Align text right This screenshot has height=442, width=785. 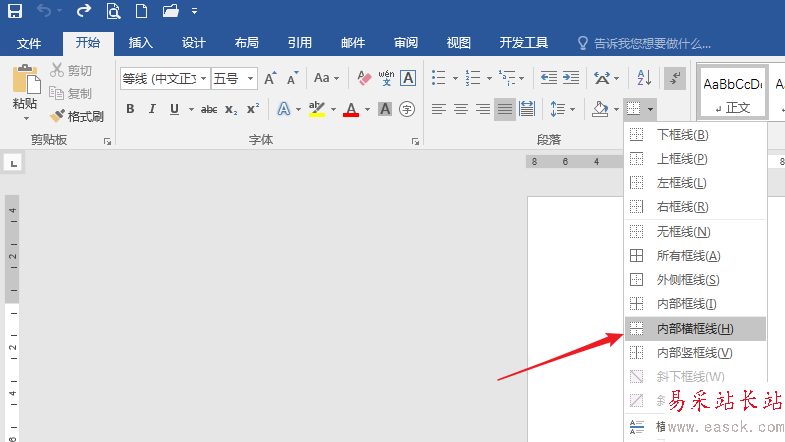click(483, 109)
